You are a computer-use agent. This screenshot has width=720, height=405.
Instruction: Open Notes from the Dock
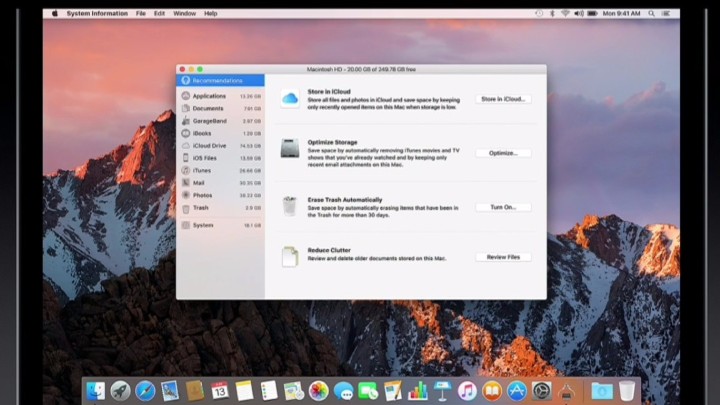click(x=244, y=391)
